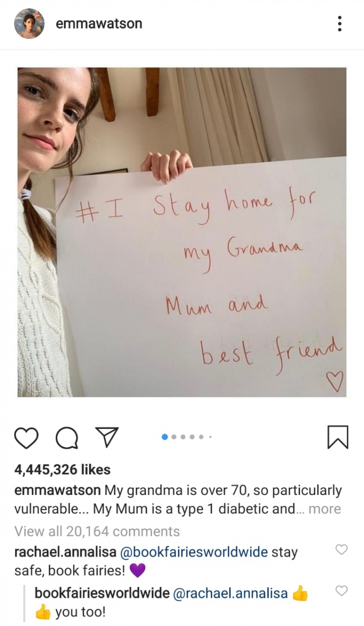Open the three-dot options menu
This screenshot has height=626, width=364.
click(339, 24)
